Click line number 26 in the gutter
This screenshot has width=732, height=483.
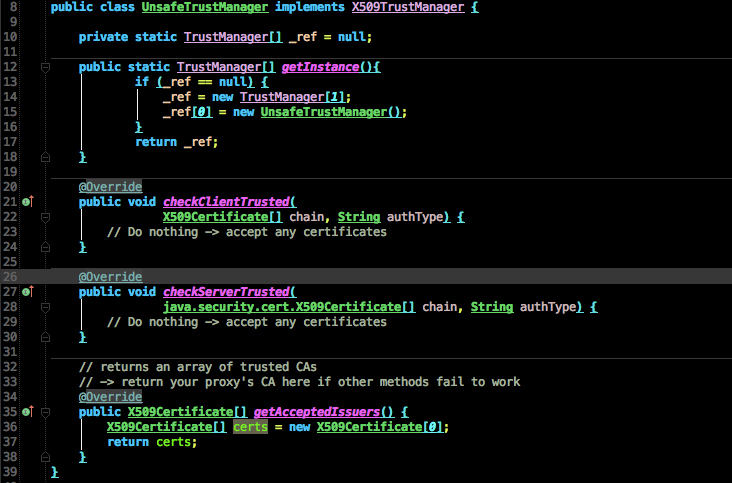(x=10, y=277)
